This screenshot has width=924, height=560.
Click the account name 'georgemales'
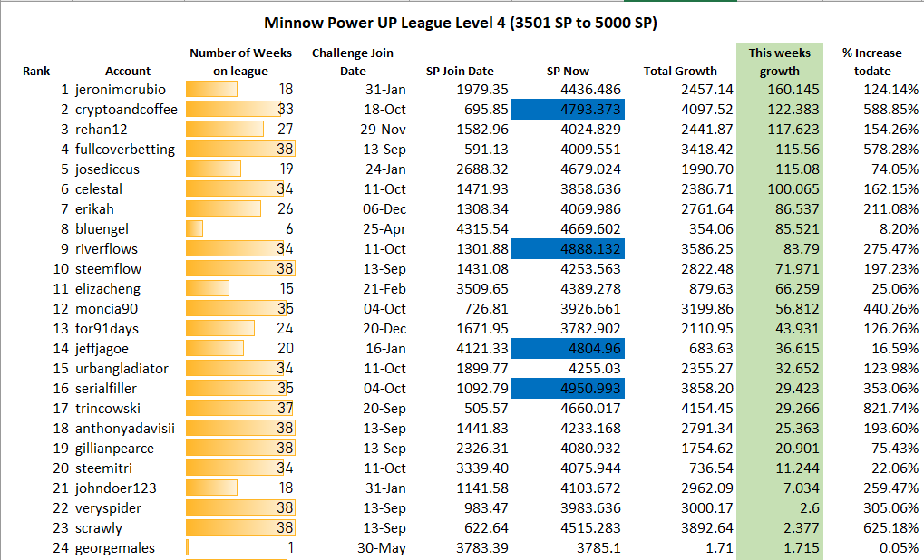coord(115,548)
